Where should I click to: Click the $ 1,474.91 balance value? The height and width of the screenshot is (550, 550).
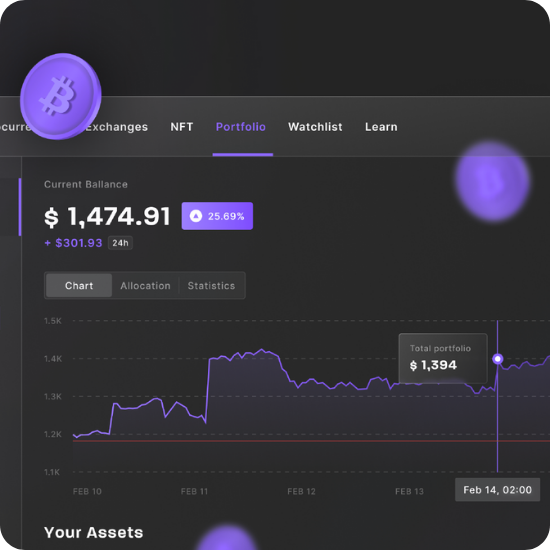coord(107,216)
